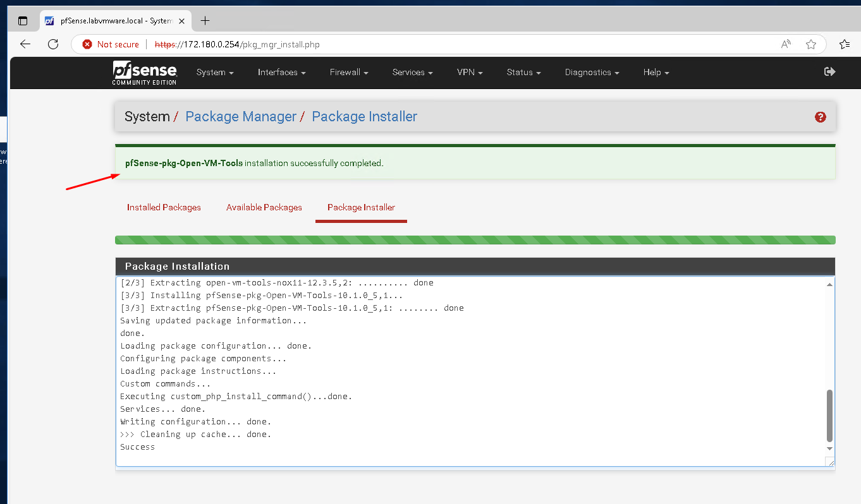
Task: Expand the Firewall menu
Action: [x=349, y=73]
